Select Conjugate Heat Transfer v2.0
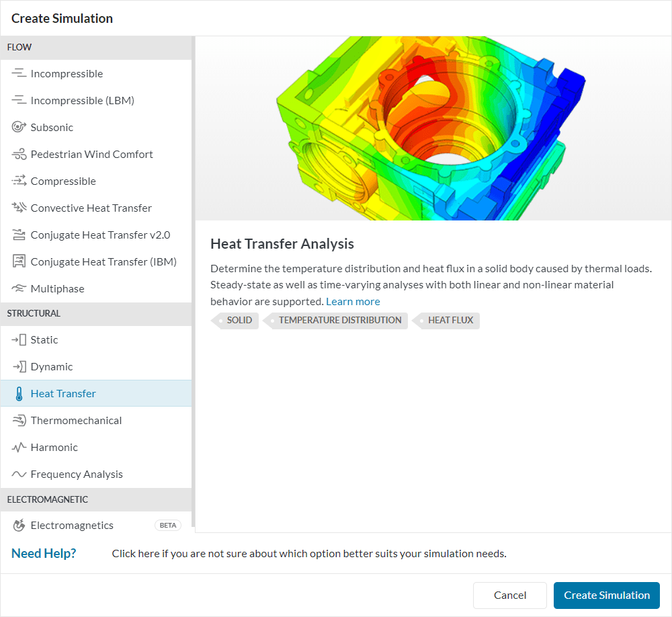 click(100, 235)
